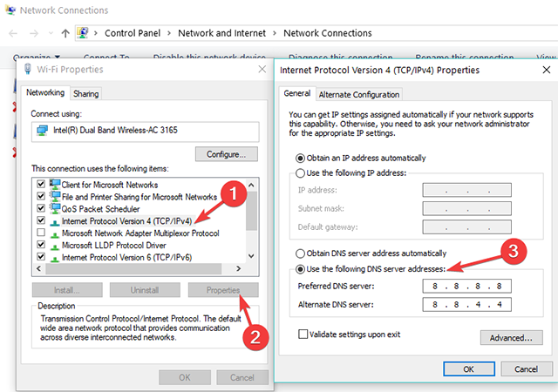Click the IP address field
The width and height of the screenshot is (558, 392).
(467, 190)
